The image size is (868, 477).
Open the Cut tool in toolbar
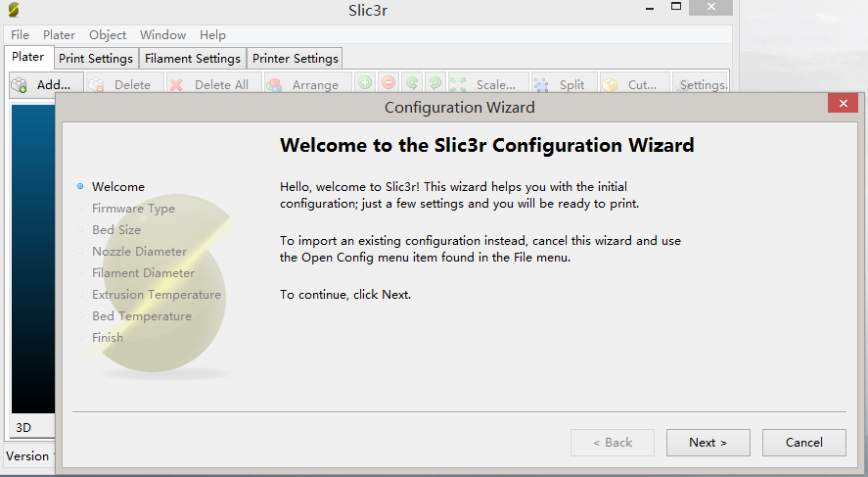click(631, 85)
